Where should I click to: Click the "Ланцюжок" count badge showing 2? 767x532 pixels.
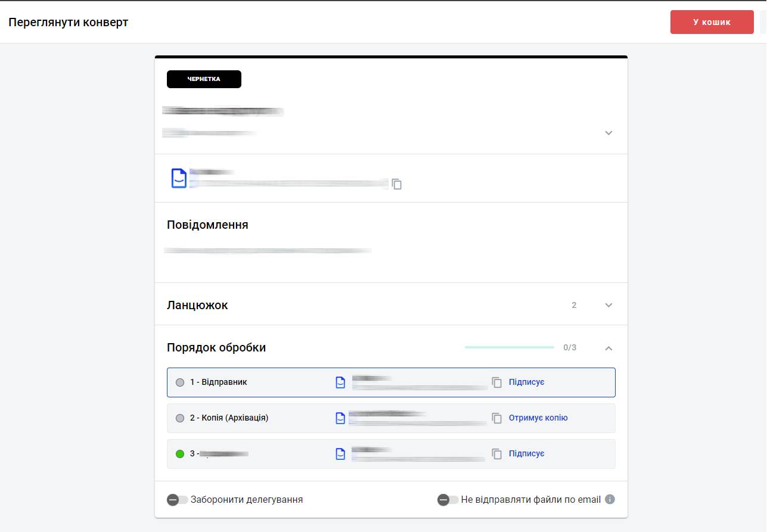pyautogui.click(x=574, y=305)
